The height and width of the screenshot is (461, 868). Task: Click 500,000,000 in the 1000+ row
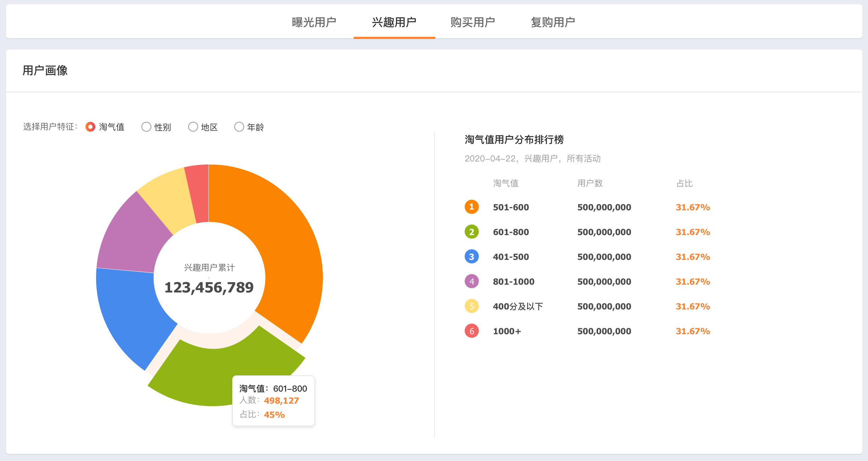[604, 331]
